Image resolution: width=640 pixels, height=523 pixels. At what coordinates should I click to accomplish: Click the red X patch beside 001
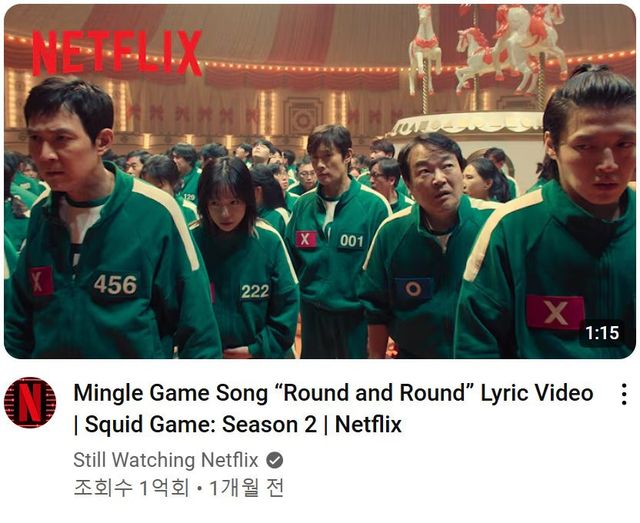pyautogui.click(x=306, y=239)
